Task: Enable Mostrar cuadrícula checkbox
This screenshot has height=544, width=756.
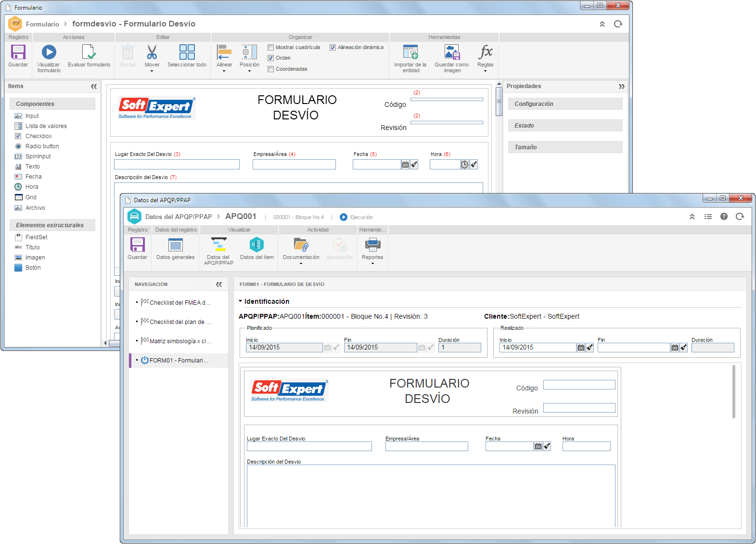Action: [x=270, y=47]
